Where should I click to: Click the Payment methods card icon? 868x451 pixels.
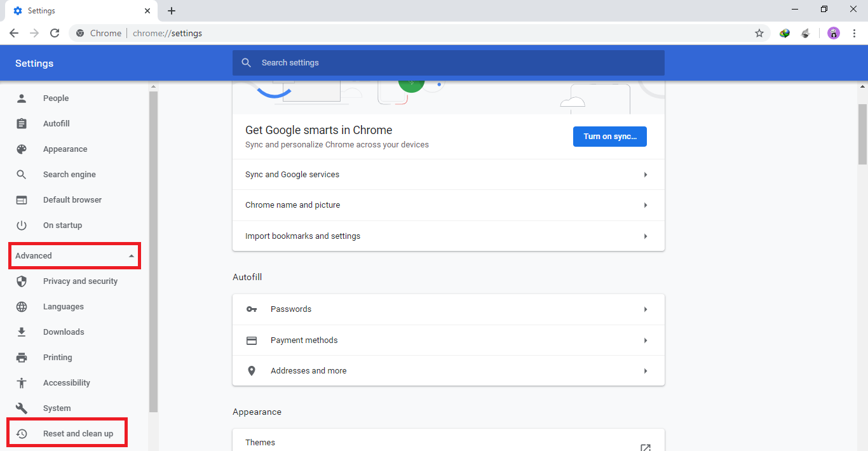252,340
